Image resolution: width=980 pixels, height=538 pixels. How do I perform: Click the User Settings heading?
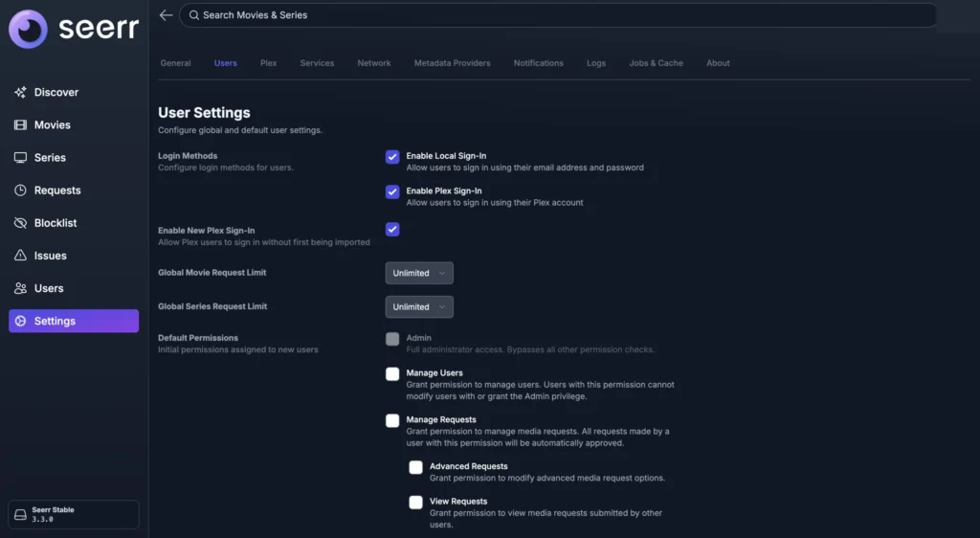click(205, 112)
